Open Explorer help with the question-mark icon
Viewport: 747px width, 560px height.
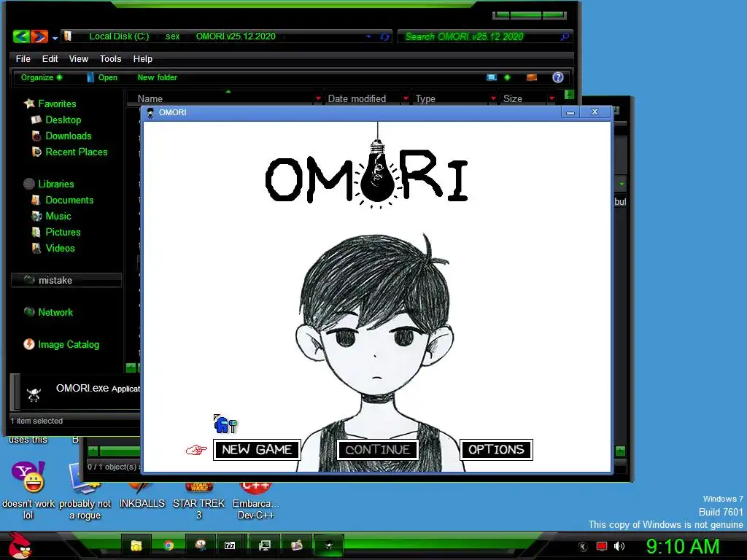tap(558, 77)
